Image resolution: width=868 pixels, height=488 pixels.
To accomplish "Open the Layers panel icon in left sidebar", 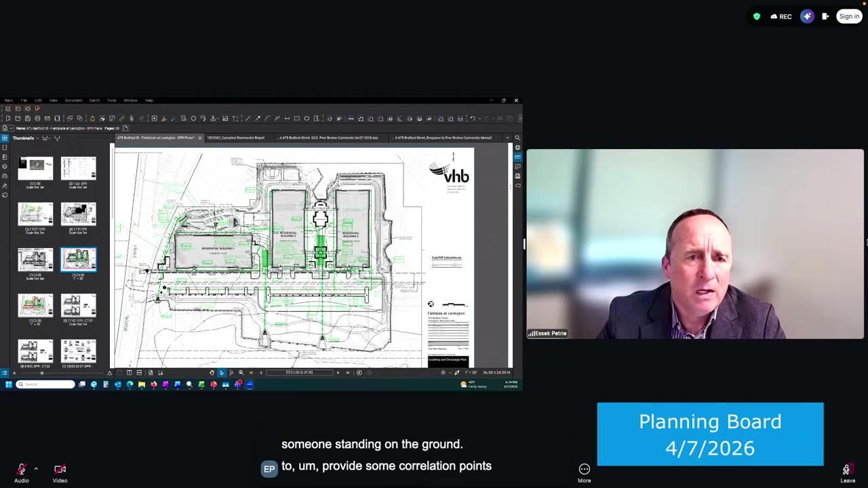I will (5, 167).
